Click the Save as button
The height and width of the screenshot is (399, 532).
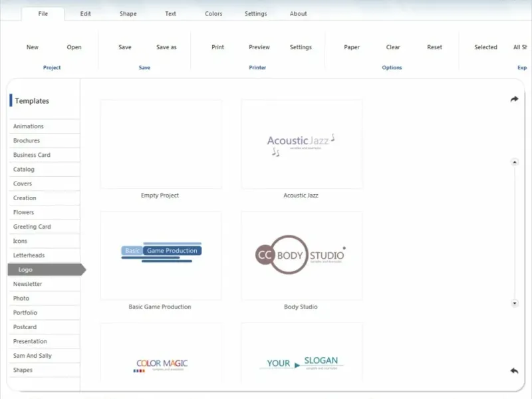click(x=166, y=47)
